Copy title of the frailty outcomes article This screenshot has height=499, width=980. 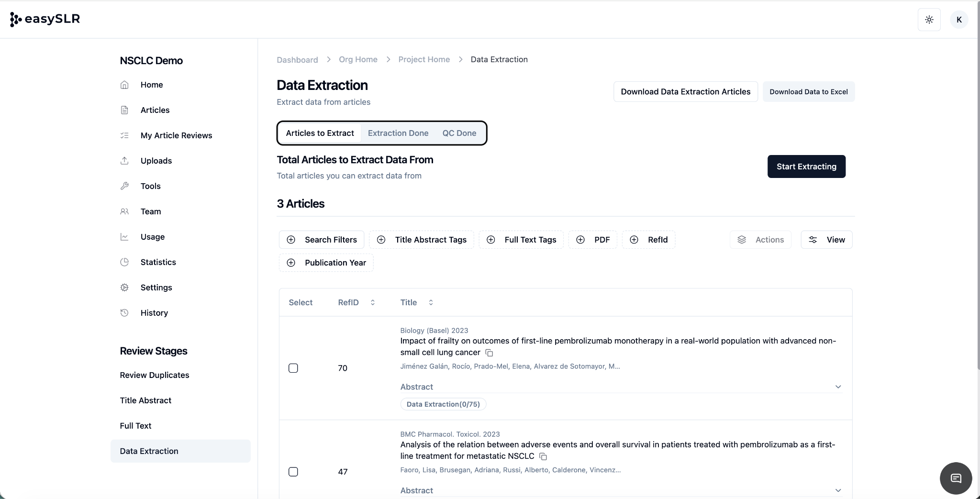[x=489, y=353]
